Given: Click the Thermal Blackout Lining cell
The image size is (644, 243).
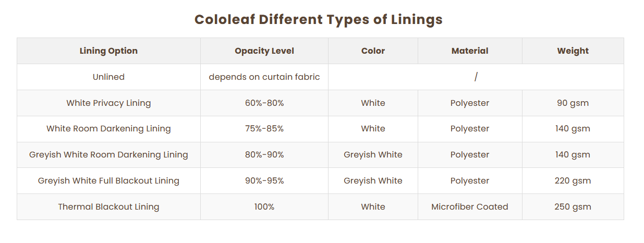Looking at the screenshot, I should click(x=108, y=207).
